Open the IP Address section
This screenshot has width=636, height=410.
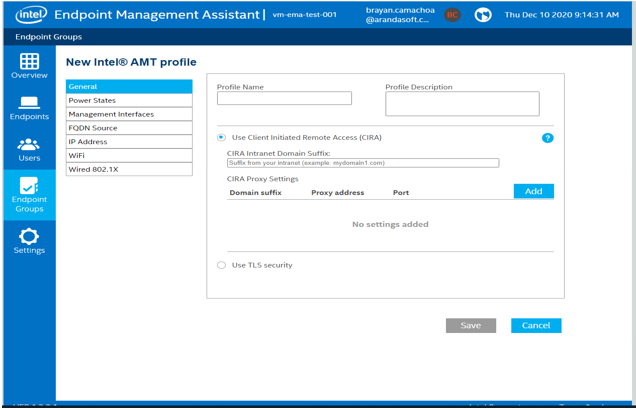click(129, 142)
